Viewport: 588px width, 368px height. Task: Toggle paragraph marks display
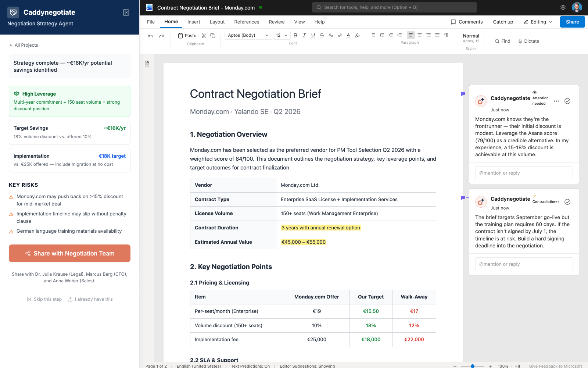click(x=446, y=35)
